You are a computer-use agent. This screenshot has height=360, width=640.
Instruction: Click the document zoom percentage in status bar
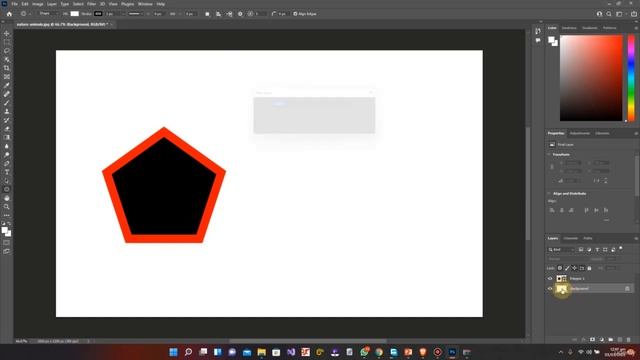pyautogui.click(x=21, y=341)
